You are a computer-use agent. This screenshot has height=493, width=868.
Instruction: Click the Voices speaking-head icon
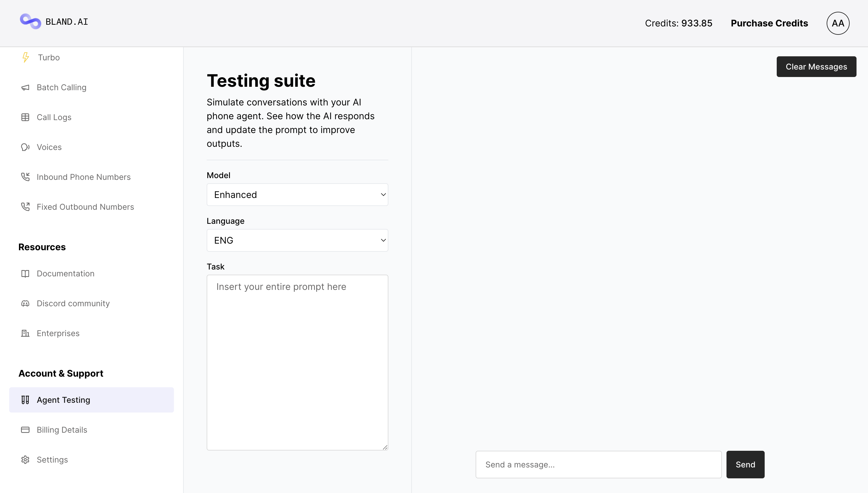coord(25,147)
